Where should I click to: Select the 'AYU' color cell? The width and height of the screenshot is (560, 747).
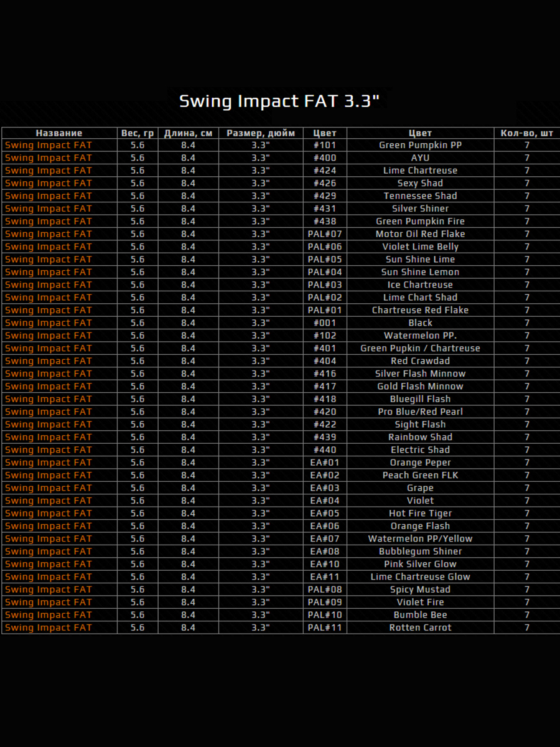pyautogui.click(x=421, y=158)
